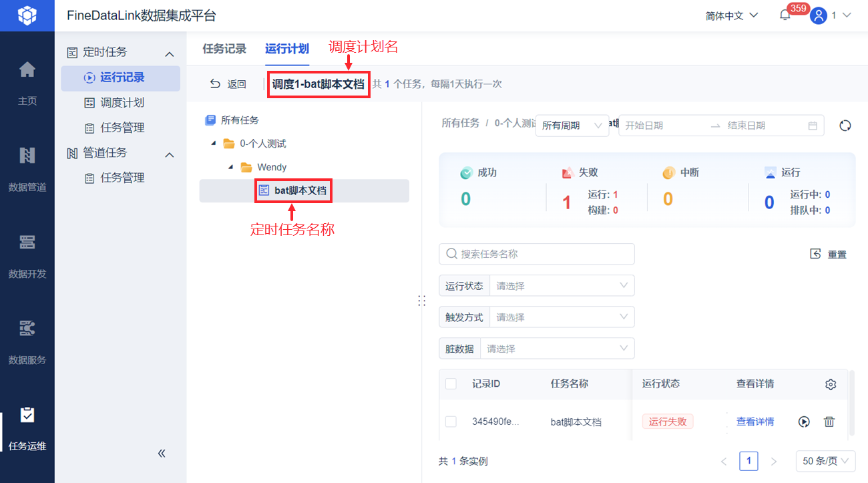This screenshot has height=483, width=868.
Task: Open 查看详情 for bat脚本文档 record
Action: coord(755,422)
